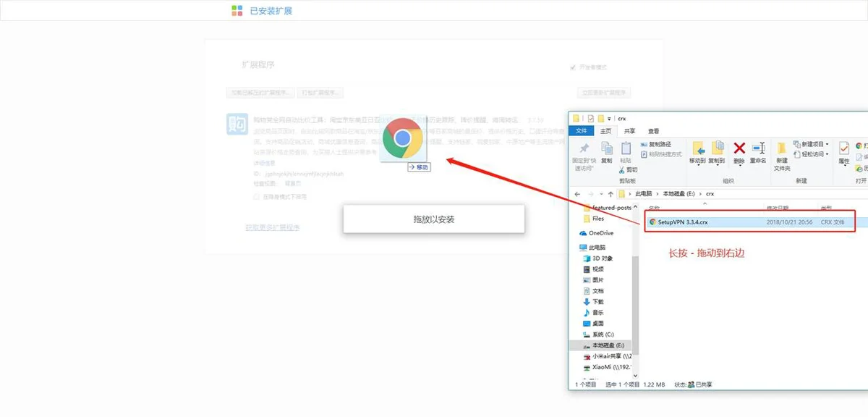Toggle the 开发者模式 developer mode checkbox
Screen dimensions: 868x417
(574, 67)
